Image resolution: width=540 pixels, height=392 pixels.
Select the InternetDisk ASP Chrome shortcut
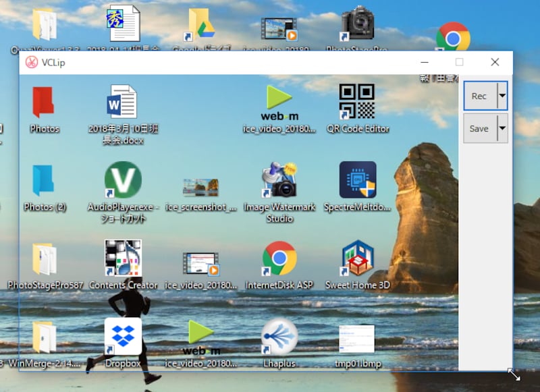[279, 258]
